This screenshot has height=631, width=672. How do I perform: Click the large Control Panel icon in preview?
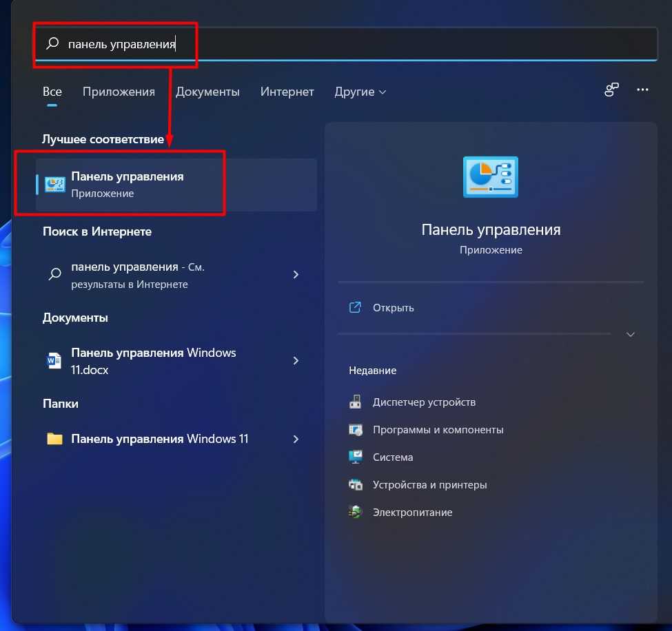491,176
